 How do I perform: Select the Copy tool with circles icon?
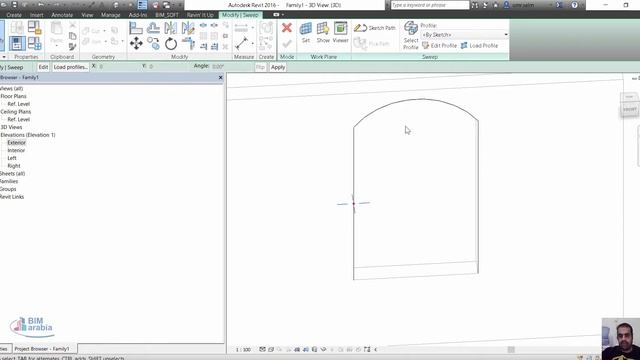(x=153, y=43)
